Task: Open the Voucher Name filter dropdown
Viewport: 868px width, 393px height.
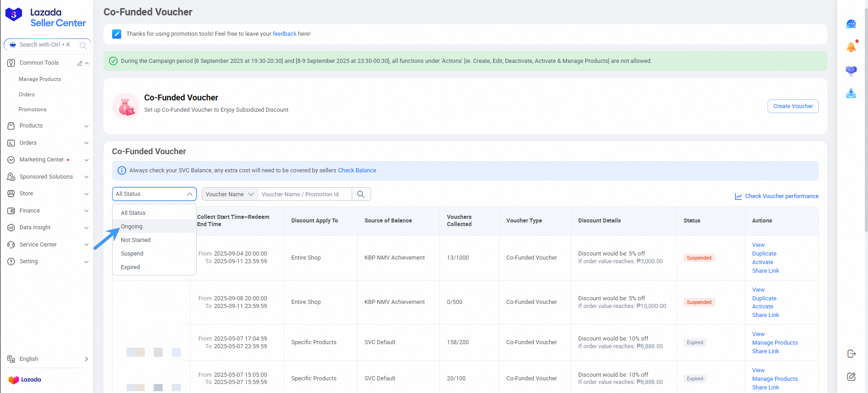Action: tap(230, 194)
